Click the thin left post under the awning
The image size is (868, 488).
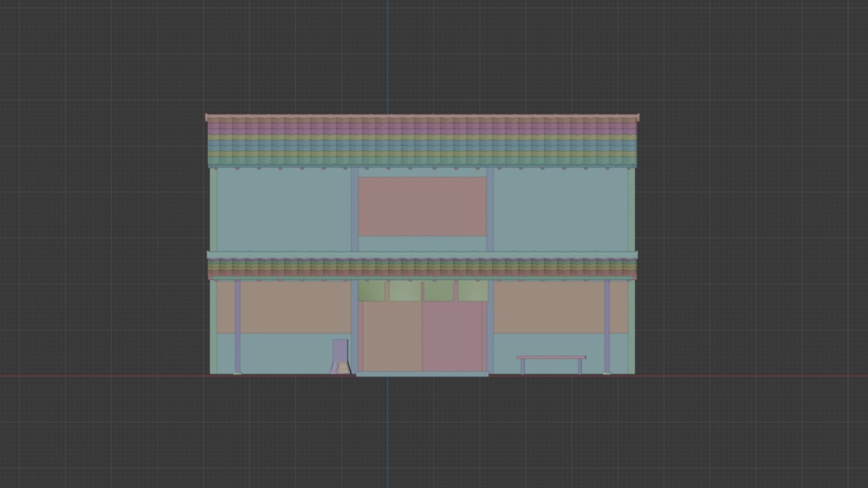237,326
